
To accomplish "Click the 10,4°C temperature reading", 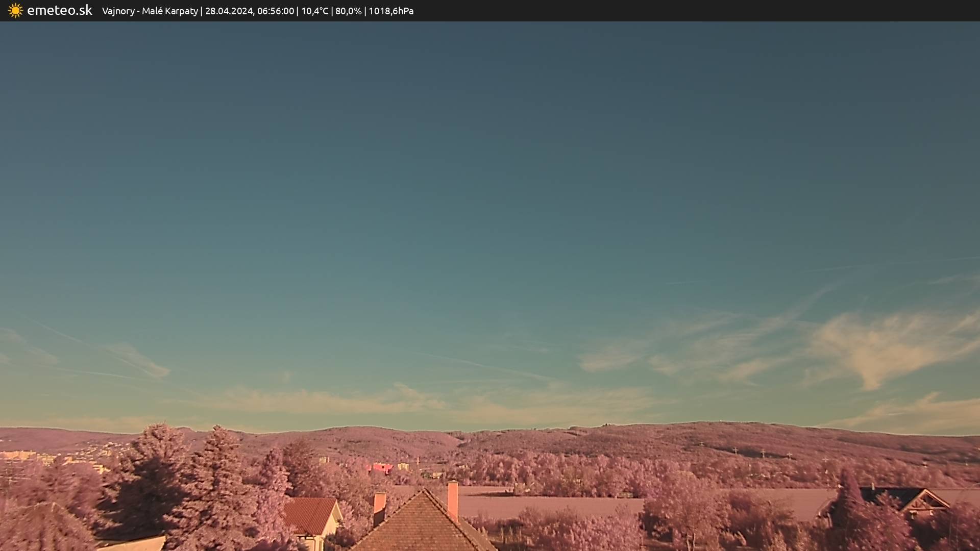I will point(314,11).
